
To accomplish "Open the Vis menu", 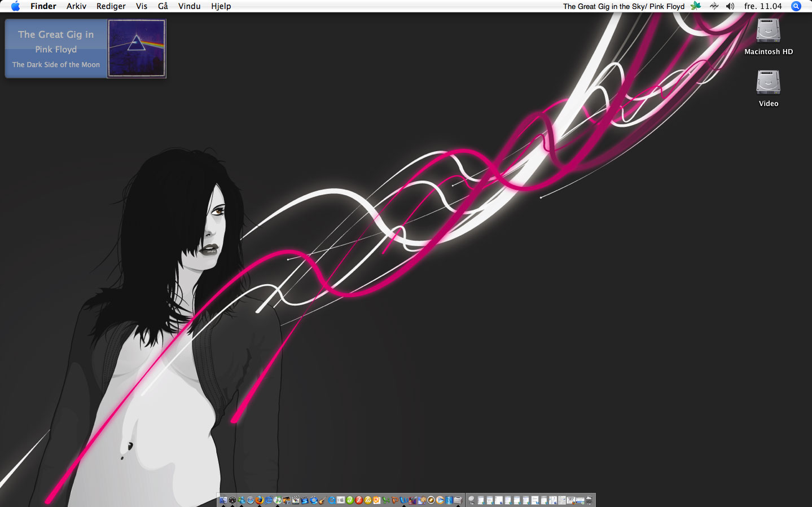I will [x=142, y=6].
